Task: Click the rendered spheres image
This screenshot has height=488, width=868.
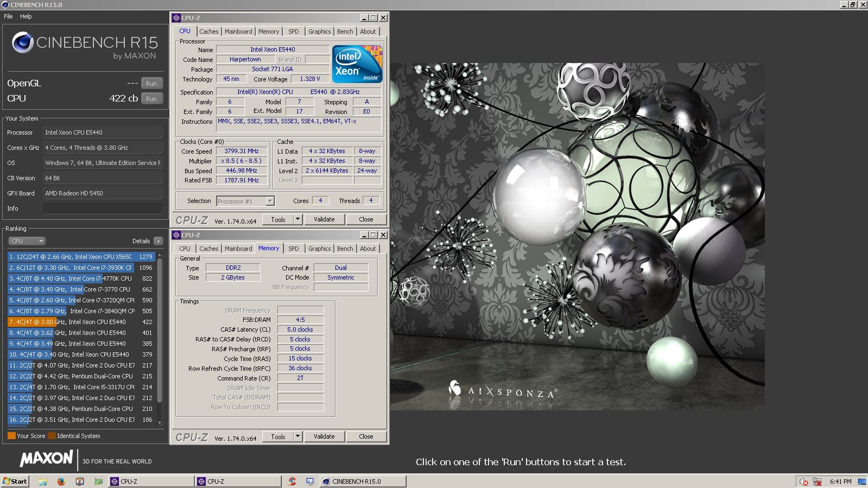Action: tap(577, 236)
